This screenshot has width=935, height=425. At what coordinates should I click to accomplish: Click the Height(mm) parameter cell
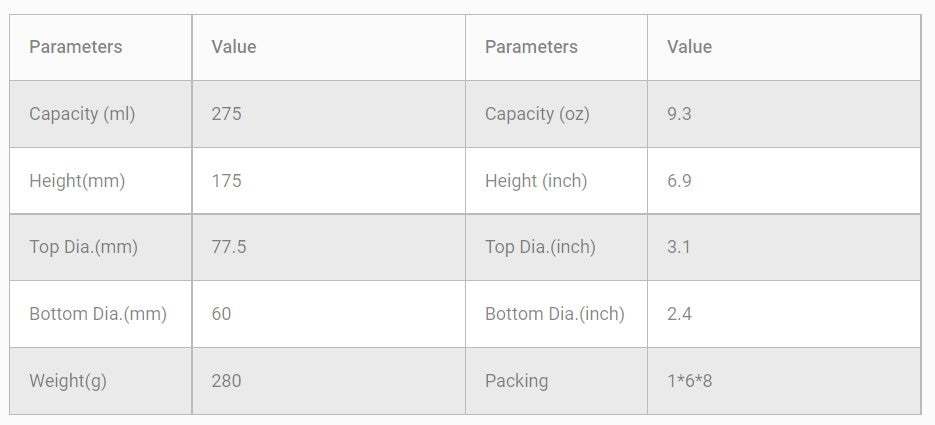pos(77,181)
